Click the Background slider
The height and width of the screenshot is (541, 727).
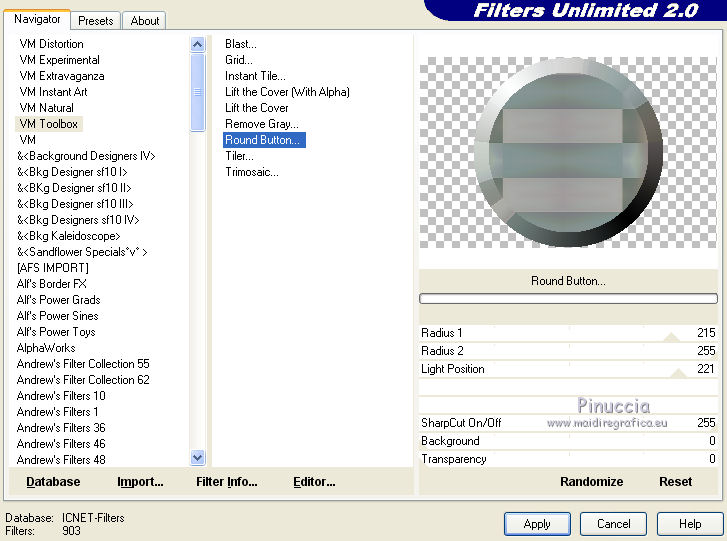point(568,441)
